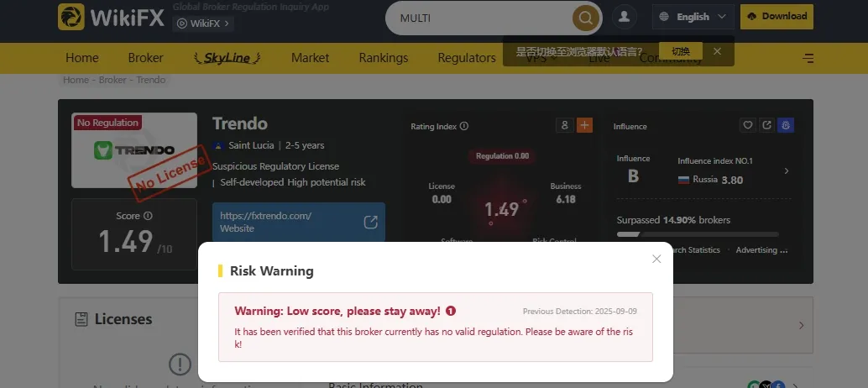
Task: Open the Regulators nav item
Action: pyautogui.click(x=467, y=58)
